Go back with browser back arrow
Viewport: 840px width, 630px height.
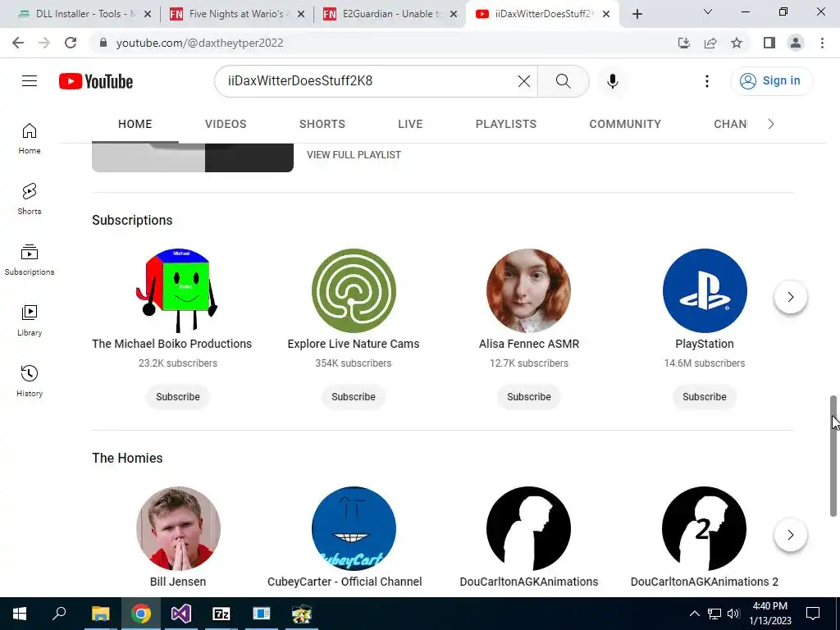(x=18, y=43)
